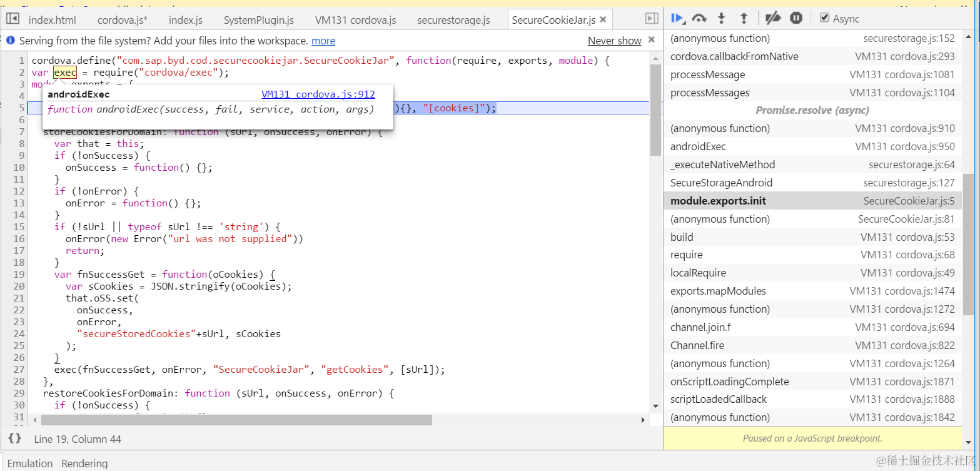Screen dimensions: 980x471
Task: Select module.exports.init call stack frame
Action: click(812, 201)
